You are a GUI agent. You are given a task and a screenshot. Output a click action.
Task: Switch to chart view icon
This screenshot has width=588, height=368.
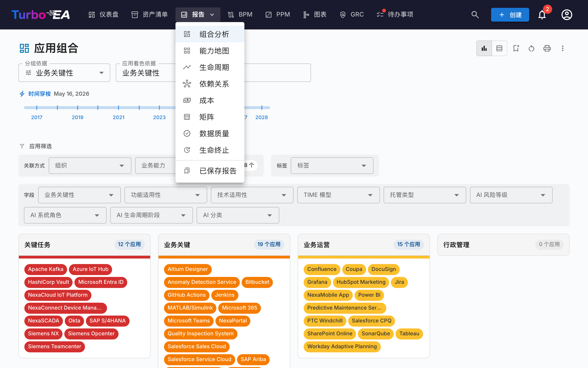pyautogui.click(x=484, y=48)
